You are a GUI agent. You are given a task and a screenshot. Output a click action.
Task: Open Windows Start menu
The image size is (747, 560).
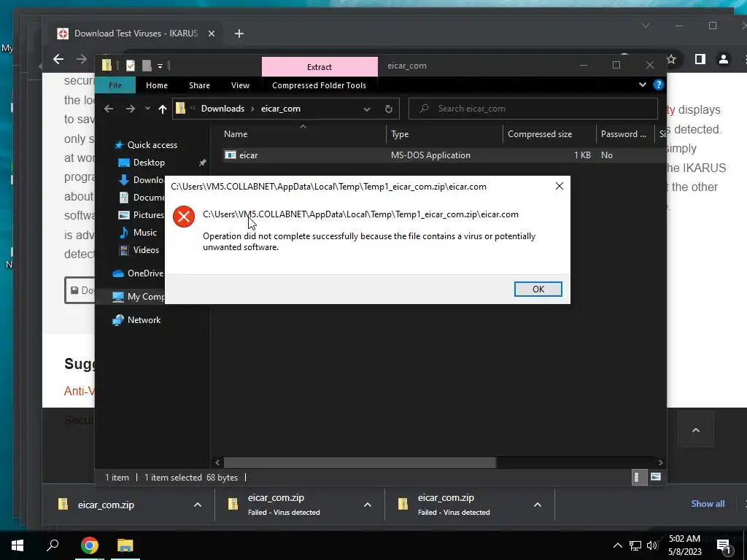[x=18, y=545]
